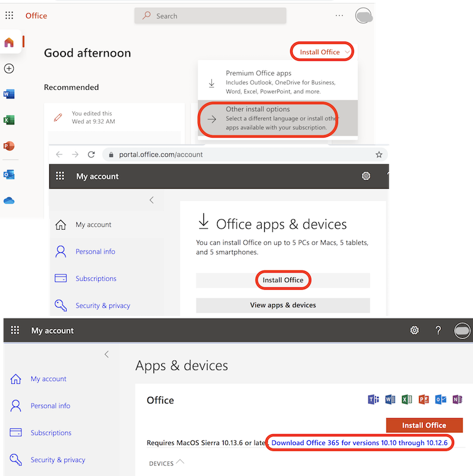Choose Premium Office apps option
This screenshot has width=473, height=476.
coord(278,82)
